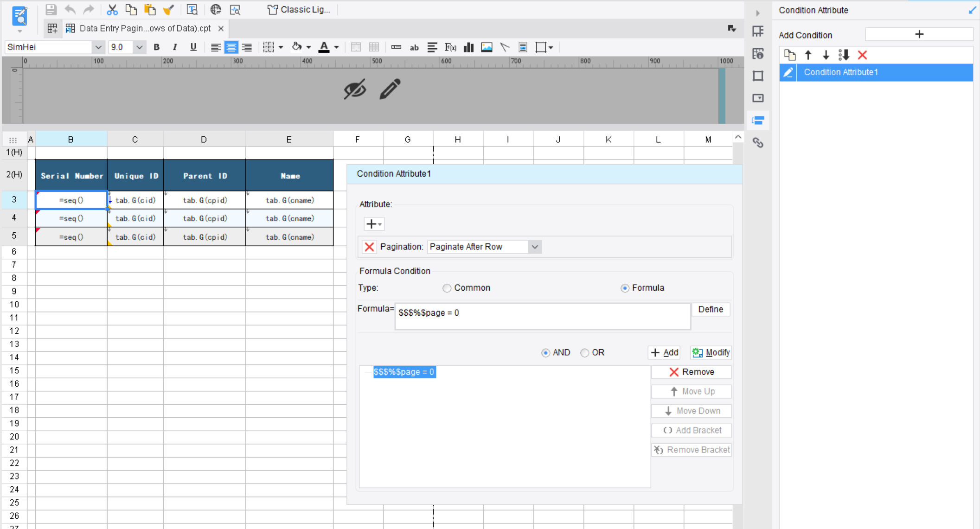This screenshot has height=529, width=980.
Task: Click the Define button
Action: (x=711, y=309)
